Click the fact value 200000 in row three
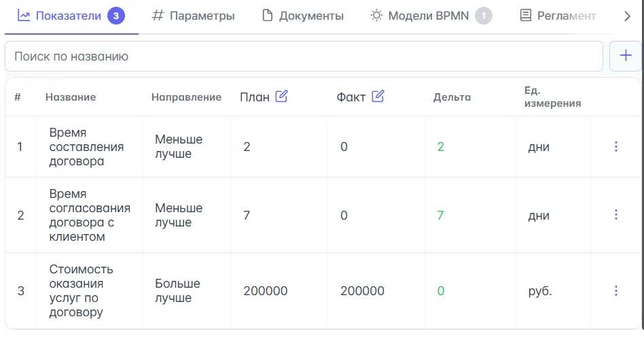The height and width of the screenshot is (338, 644). 362,291
